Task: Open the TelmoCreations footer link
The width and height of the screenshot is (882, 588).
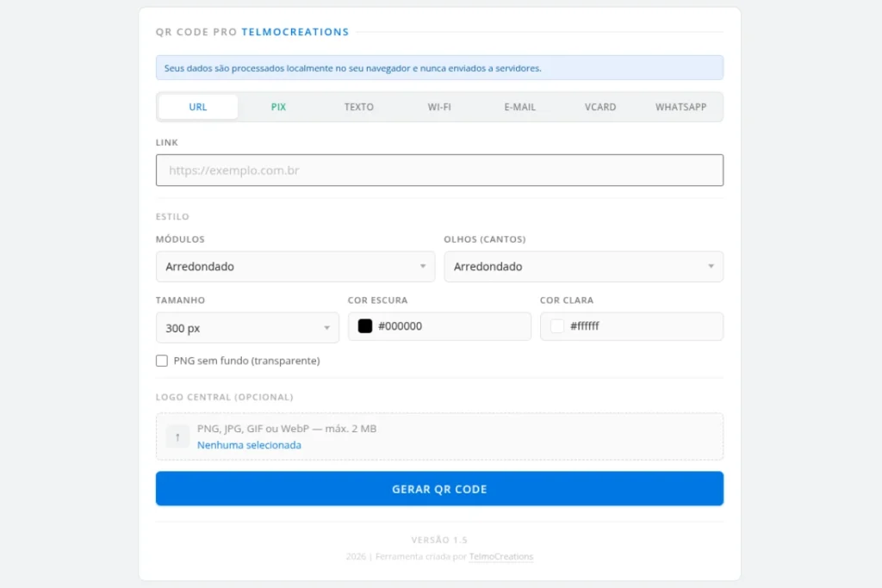Action: 501,557
